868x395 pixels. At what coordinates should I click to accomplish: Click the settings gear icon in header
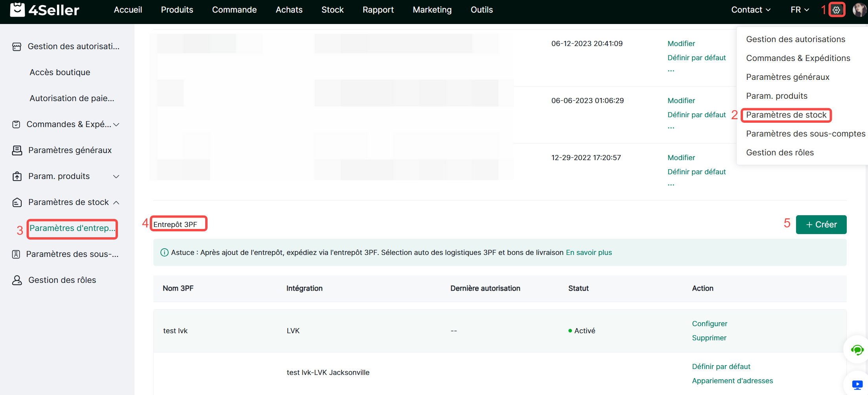836,10
